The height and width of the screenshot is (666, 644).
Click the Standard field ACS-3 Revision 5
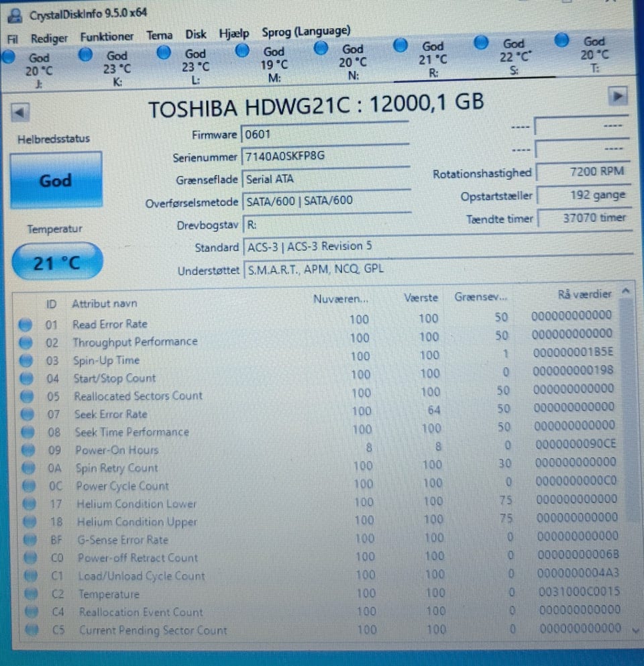coord(437,244)
